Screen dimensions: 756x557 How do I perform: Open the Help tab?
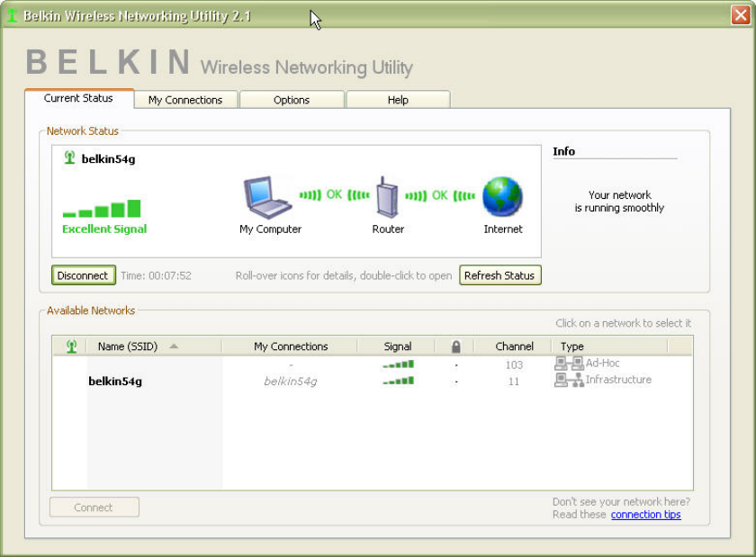[x=398, y=100]
